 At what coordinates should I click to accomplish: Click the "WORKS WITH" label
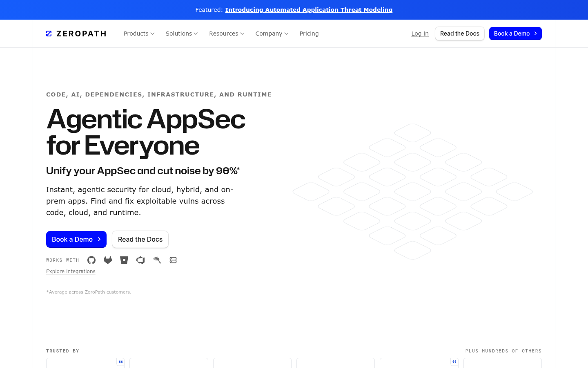pos(62,260)
